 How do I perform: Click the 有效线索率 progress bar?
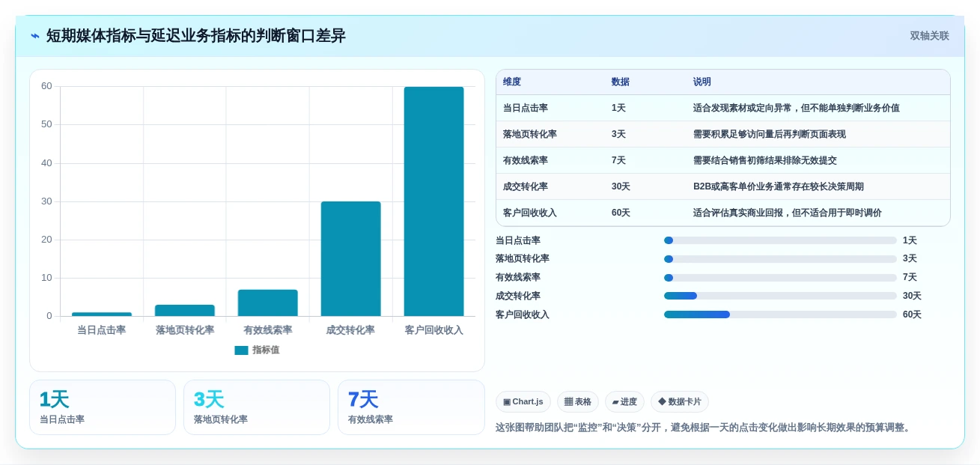(780, 277)
